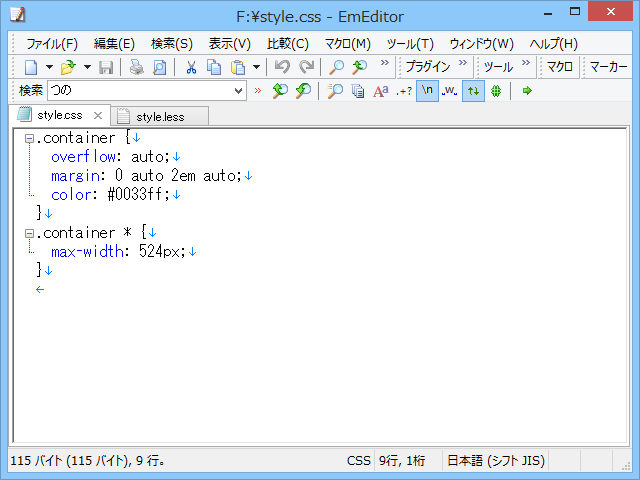
Task: Collapse the first .container block
Action: coord(29,139)
